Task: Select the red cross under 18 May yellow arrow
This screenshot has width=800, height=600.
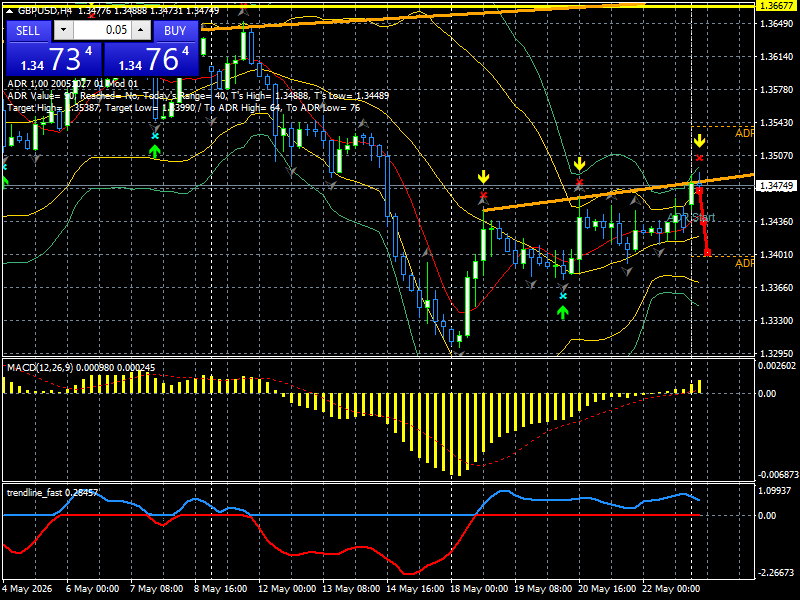Action: (483, 195)
